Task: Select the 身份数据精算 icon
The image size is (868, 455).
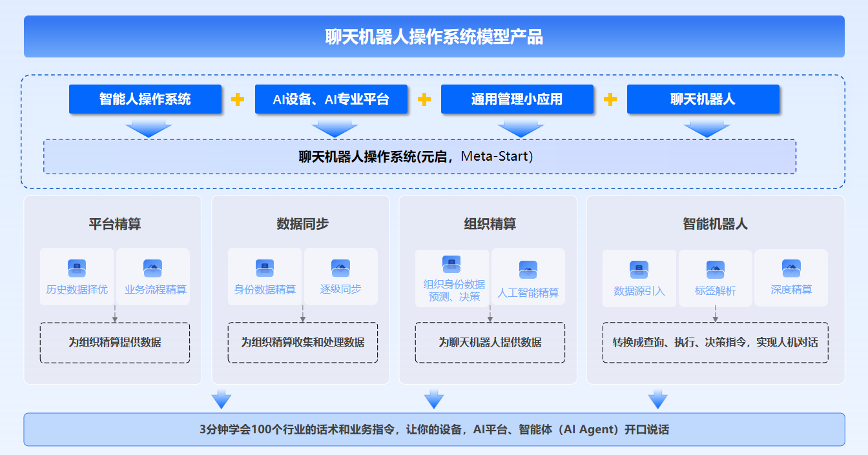Action: point(265,268)
